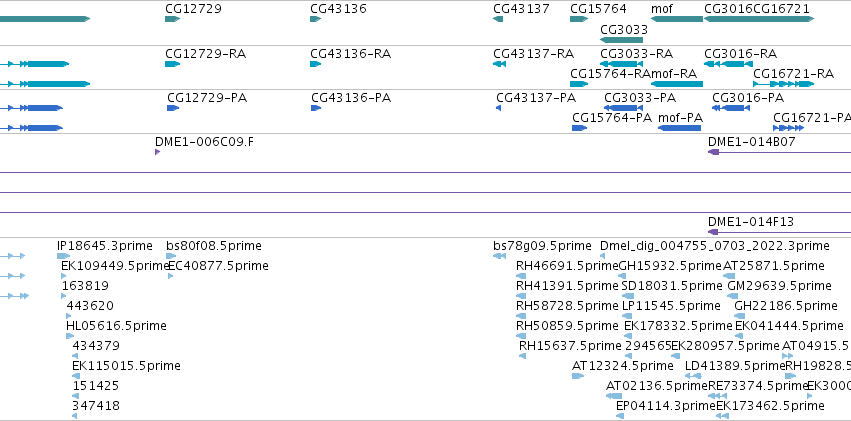851x421 pixels.
Task: Click the bs78g09.5prime EST glyph
Action: click(499, 256)
